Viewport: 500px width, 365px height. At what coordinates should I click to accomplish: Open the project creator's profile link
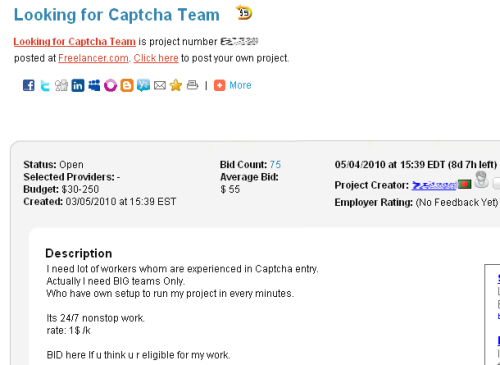coord(434,185)
